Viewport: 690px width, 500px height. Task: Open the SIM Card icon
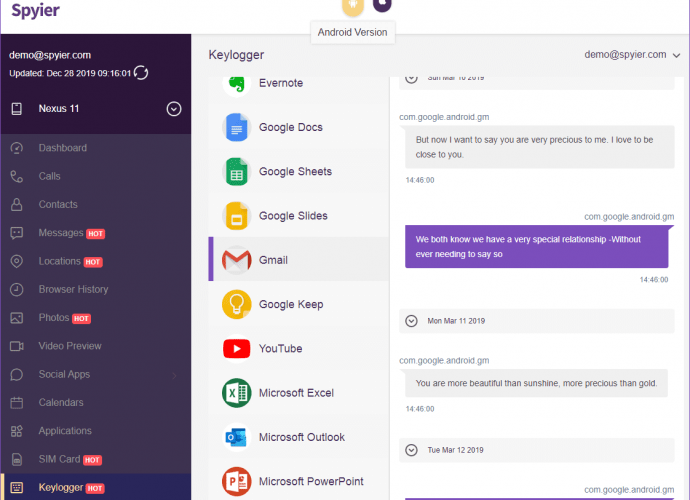17,459
